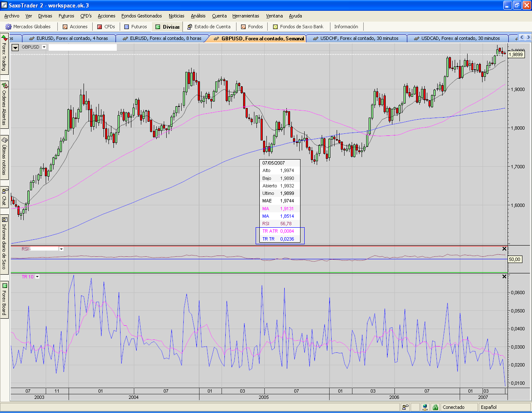Screen dimensions: 532x413
Task: Click the Fondos de Saxo Bank icon
Action: [275, 27]
